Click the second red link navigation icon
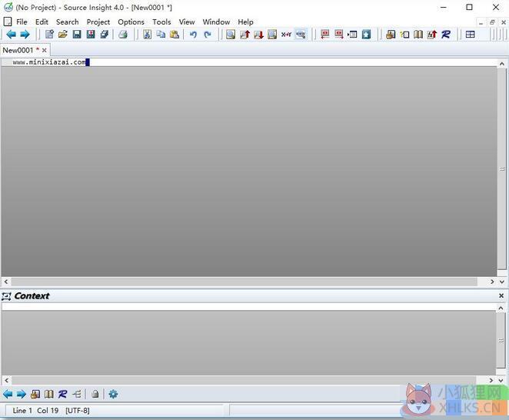Viewport: 509px width, 420px height. (339, 34)
